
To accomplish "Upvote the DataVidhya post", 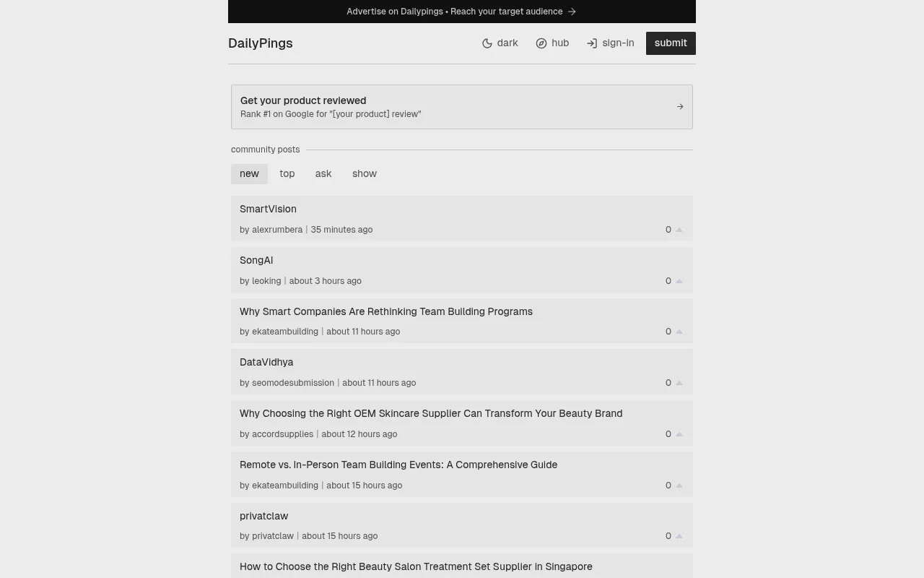I will coord(679,382).
